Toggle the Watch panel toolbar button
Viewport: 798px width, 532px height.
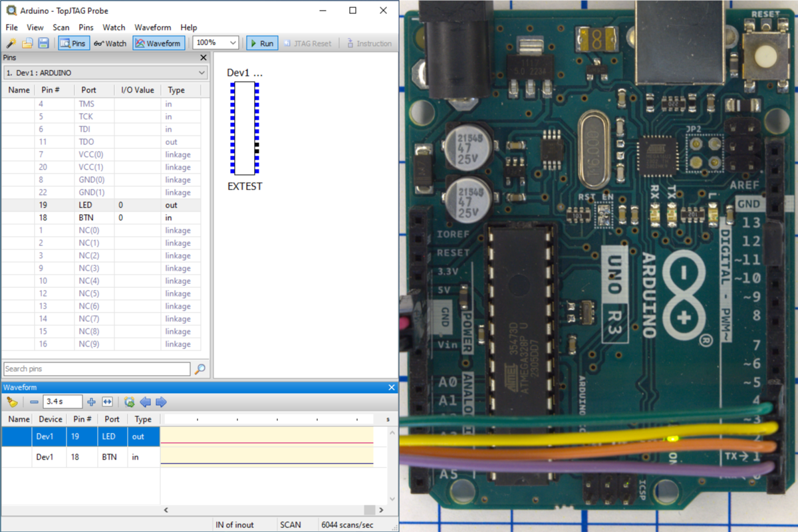(x=110, y=43)
